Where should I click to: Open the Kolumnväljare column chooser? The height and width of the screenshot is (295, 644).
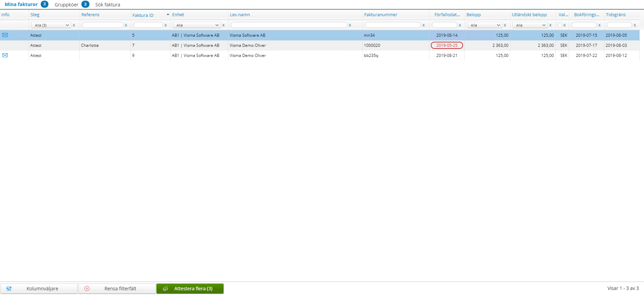coord(39,289)
